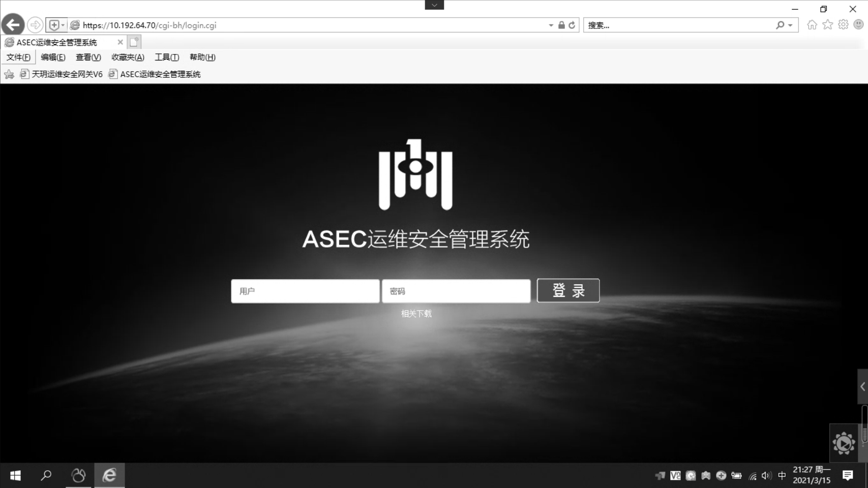Open the Favorites star icon
868x488 pixels.
click(828, 24)
